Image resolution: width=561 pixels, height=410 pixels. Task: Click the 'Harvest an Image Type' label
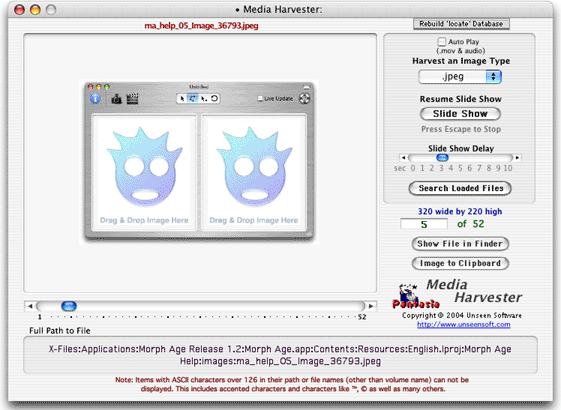tap(461, 61)
